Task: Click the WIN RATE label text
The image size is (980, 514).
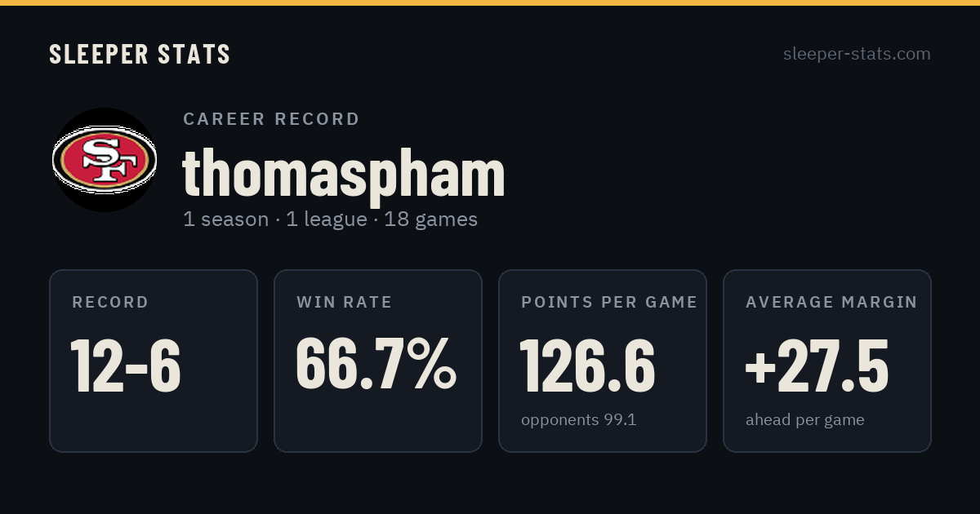Action: [x=345, y=303]
